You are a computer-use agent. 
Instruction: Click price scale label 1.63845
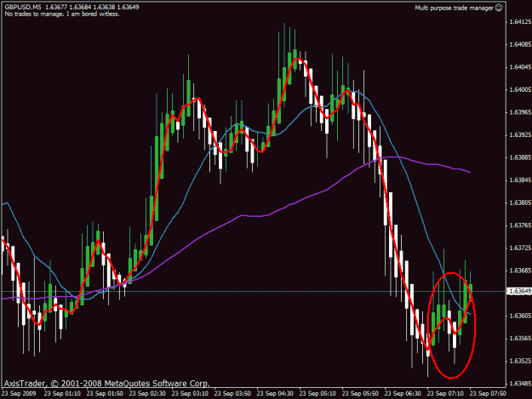point(520,180)
